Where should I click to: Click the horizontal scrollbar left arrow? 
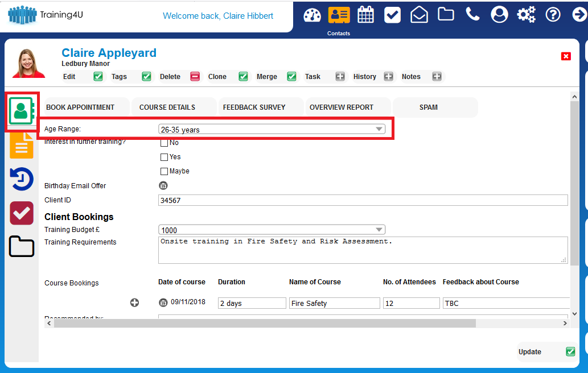pyautogui.click(x=49, y=323)
